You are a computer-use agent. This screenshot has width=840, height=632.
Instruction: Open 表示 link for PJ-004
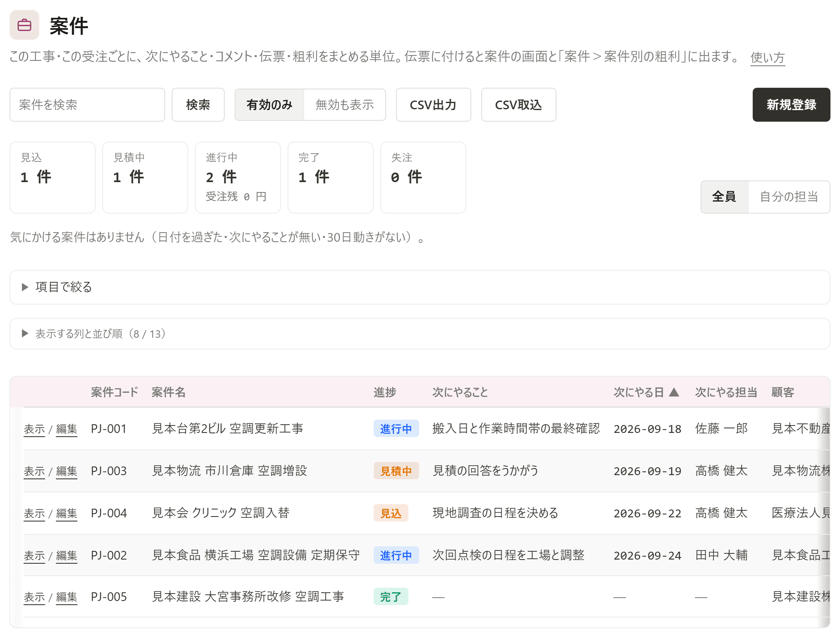(x=34, y=514)
